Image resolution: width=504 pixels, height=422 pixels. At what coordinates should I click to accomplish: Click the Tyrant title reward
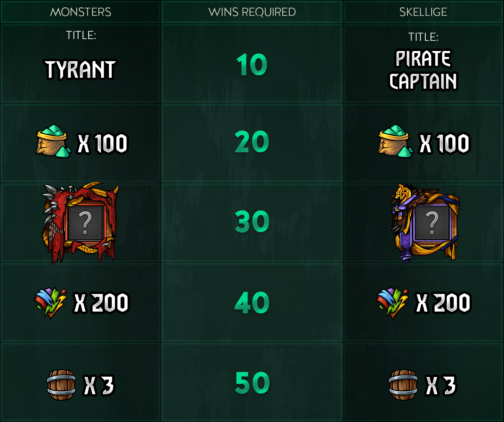[80, 69]
